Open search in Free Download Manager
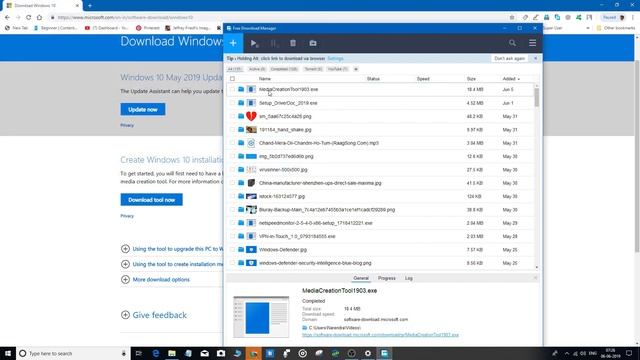This screenshot has width=640, height=360. coord(512,43)
